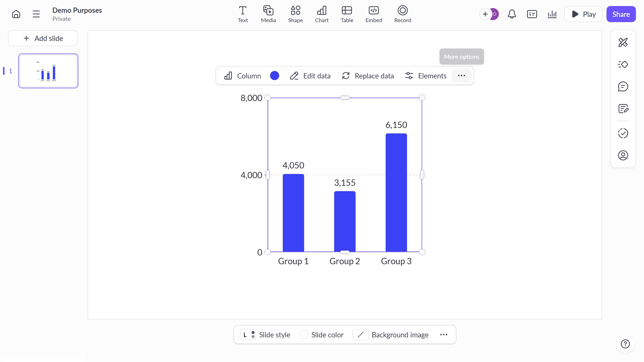
Task: Click Edit data in chart toolbar
Action: (310, 76)
